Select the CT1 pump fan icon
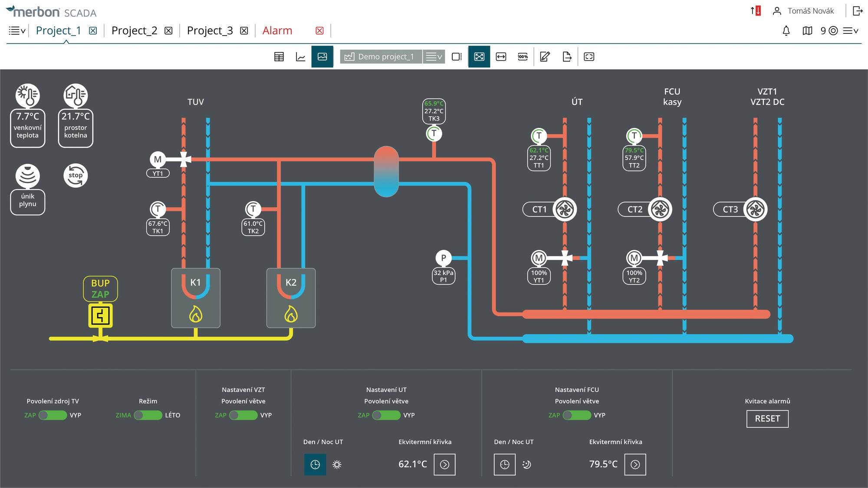 coord(565,210)
